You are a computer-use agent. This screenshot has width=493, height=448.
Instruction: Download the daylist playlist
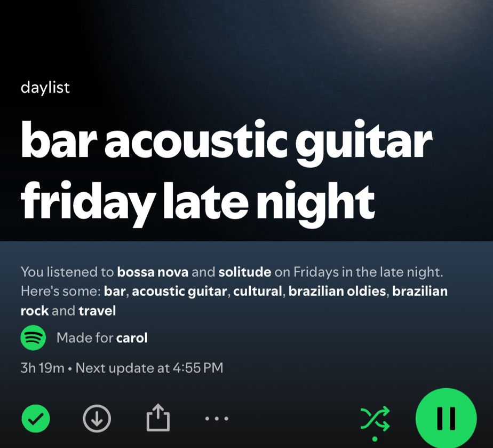pos(97,419)
